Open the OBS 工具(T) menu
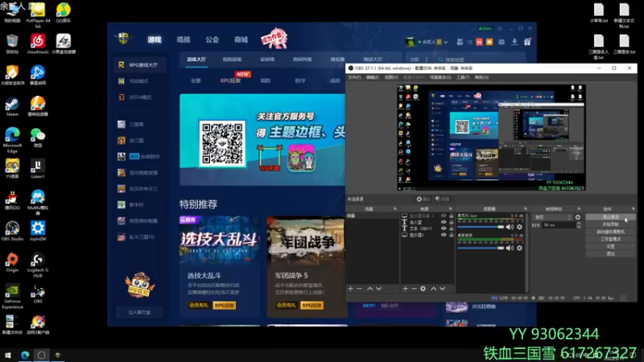644x362 pixels. (x=463, y=77)
